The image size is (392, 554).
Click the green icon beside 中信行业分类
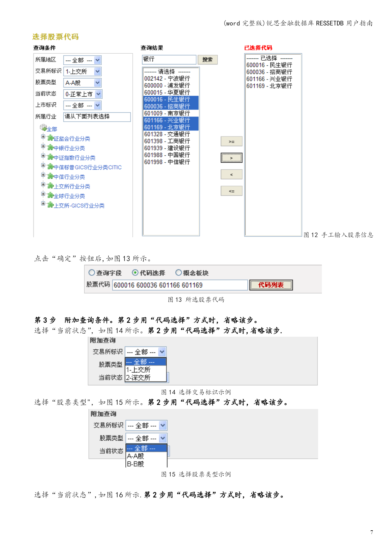click(x=50, y=176)
